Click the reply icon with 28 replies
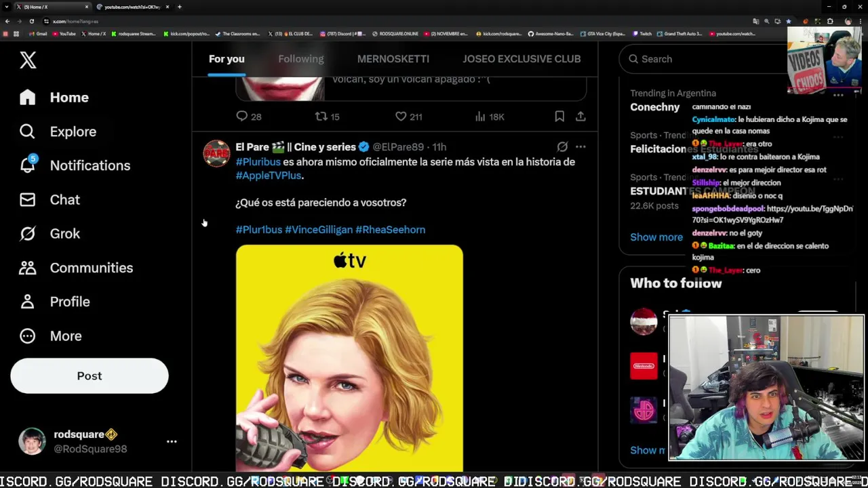Viewport: 868px width, 488px height. tap(242, 117)
